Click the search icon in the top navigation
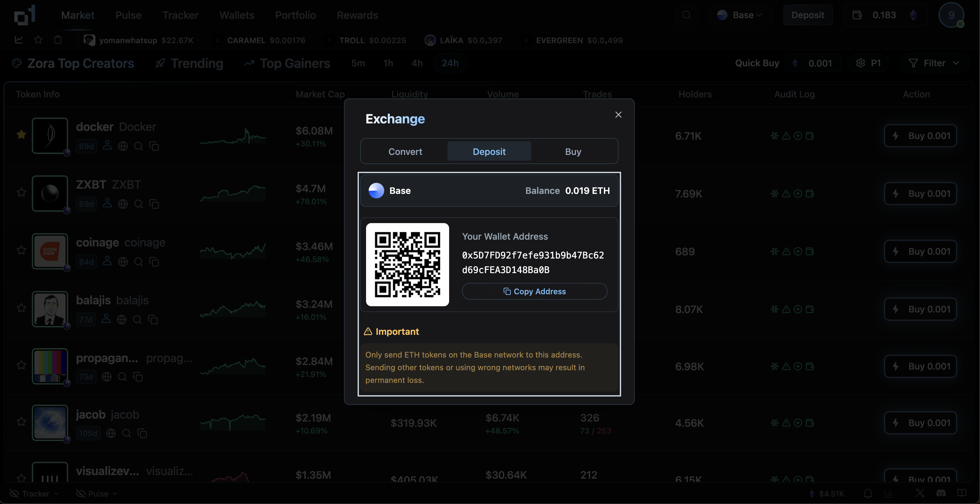Viewport: 980px width, 504px height. [x=687, y=15]
